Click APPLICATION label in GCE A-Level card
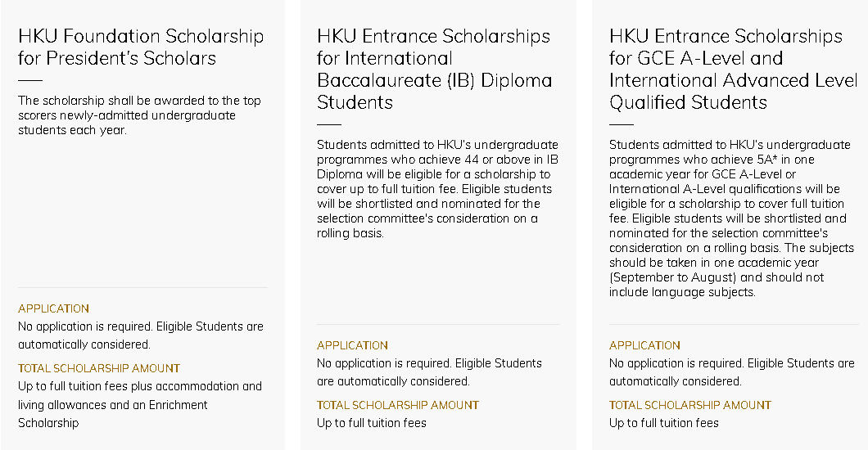Viewport: 868px width, 450px height. click(x=645, y=345)
